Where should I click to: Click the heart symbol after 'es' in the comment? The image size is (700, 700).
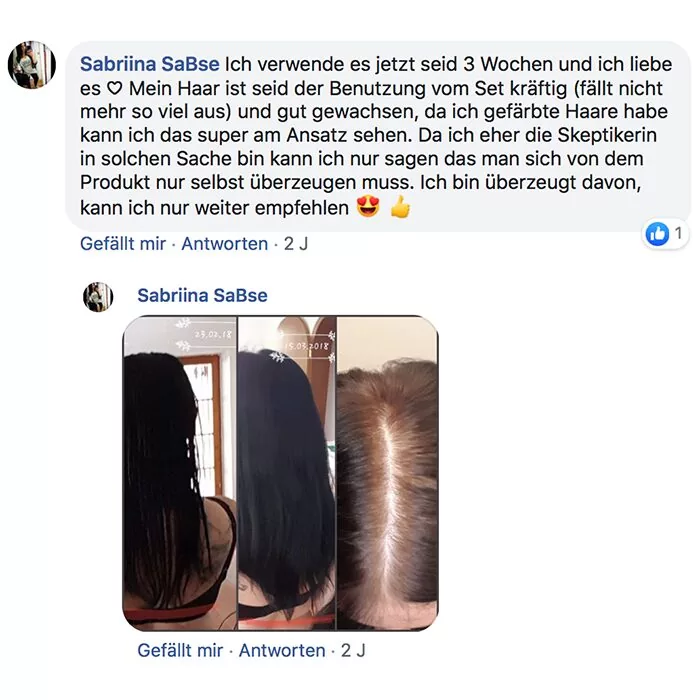115,88
